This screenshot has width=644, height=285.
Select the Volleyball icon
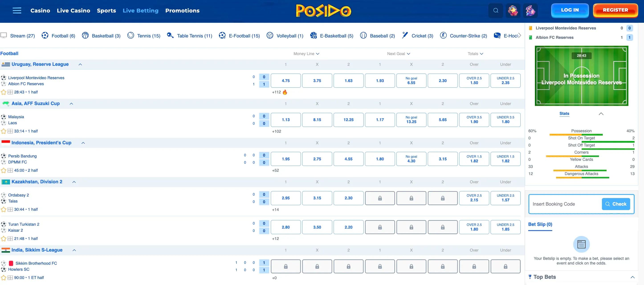tap(270, 35)
